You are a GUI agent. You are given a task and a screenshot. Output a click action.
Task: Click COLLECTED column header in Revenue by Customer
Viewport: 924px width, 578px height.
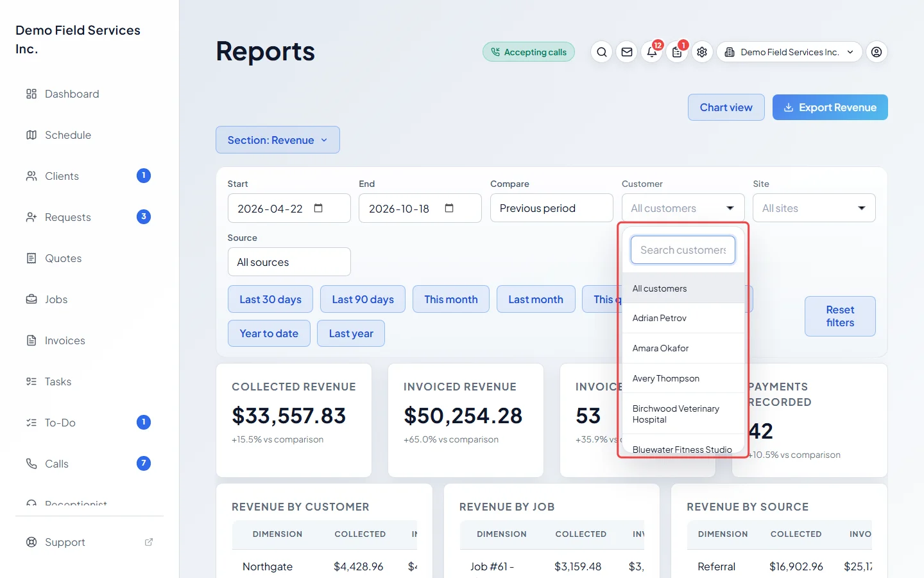(360, 534)
